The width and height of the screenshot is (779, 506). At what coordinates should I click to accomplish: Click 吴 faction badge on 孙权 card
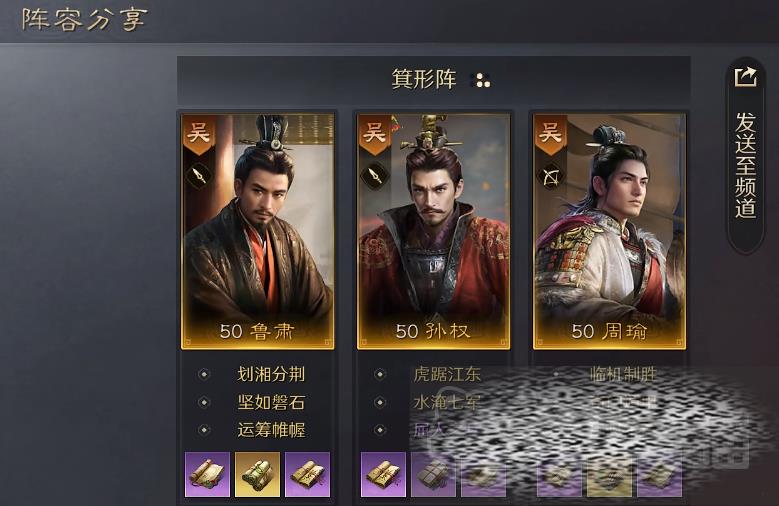(x=374, y=133)
